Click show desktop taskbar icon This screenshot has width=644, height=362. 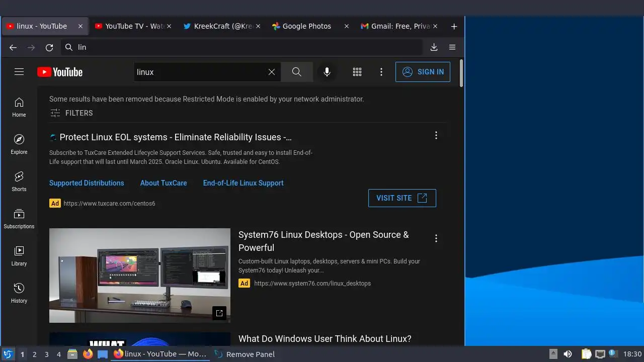(103, 354)
